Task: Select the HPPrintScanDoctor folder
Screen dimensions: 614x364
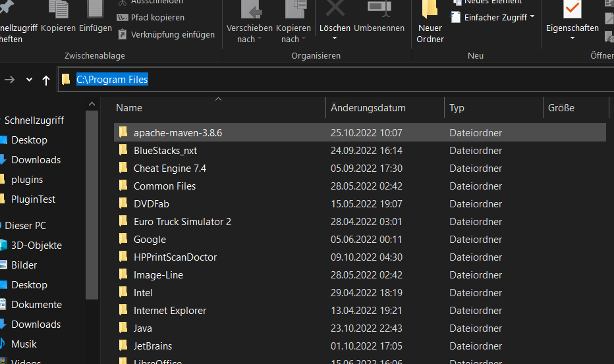Action: (175, 257)
